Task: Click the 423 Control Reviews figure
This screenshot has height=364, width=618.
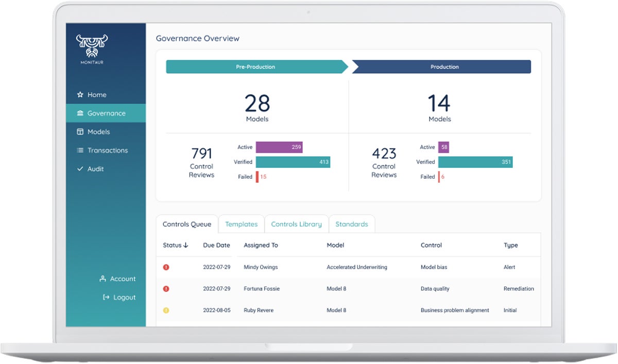Action: tap(384, 162)
